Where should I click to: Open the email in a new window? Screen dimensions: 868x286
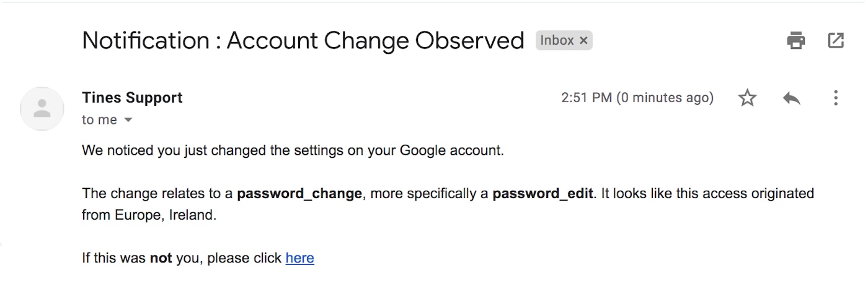point(836,41)
